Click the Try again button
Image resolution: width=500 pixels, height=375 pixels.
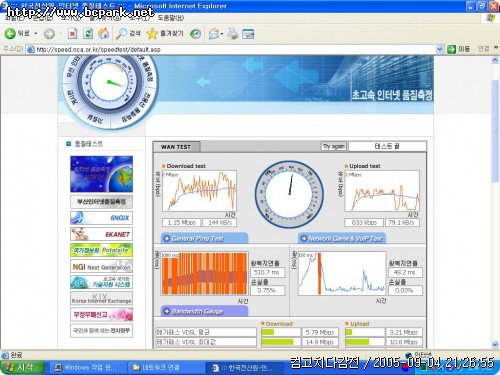pyautogui.click(x=333, y=146)
